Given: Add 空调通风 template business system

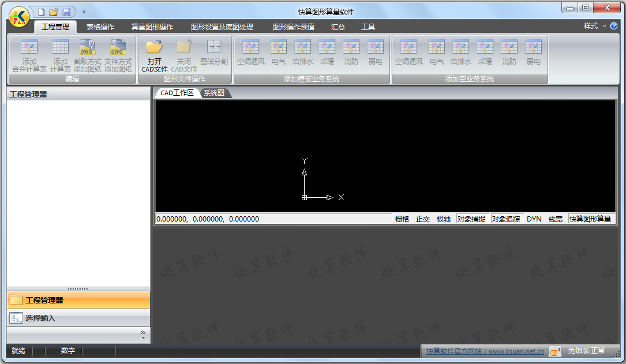Looking at the screenshot, I should tap(251, 52).
